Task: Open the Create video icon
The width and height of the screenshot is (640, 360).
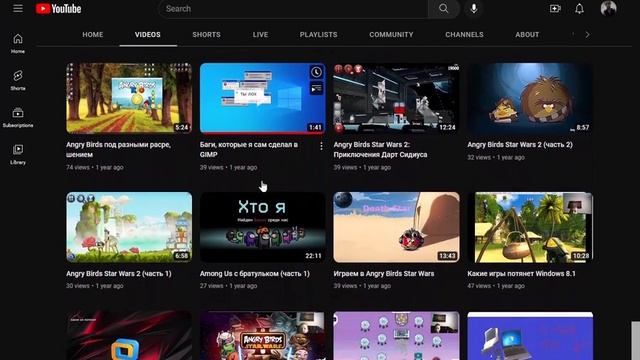Action: pyautogui.click(x=555, y=9)
